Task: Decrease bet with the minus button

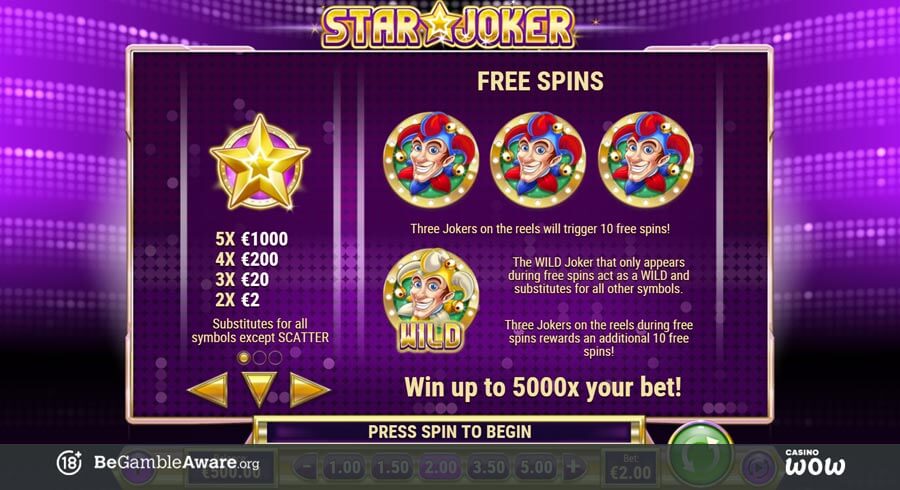Action: pos(307,467)
